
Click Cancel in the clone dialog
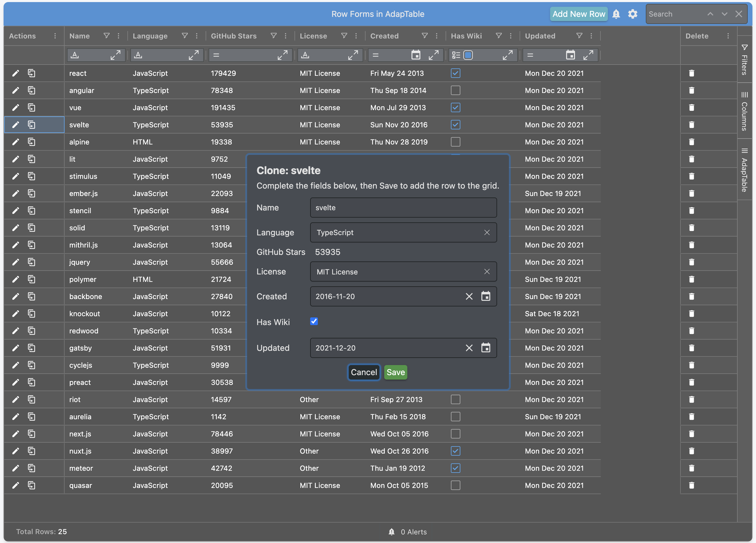click(x=364, y=372)
